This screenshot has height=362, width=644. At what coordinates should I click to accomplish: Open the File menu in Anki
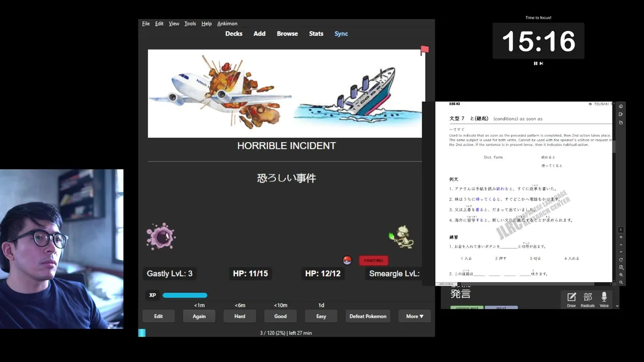pyautogui.click(x=146, y=24)
